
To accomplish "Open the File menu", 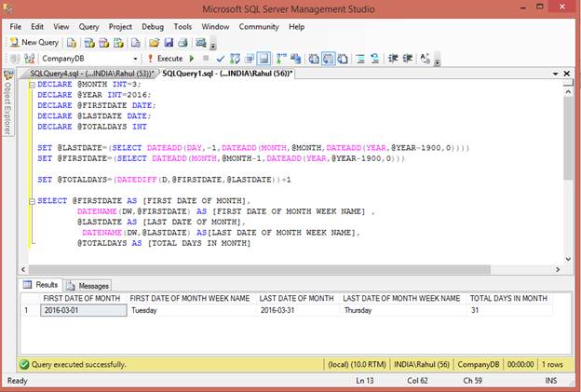I will pos(16,27).
